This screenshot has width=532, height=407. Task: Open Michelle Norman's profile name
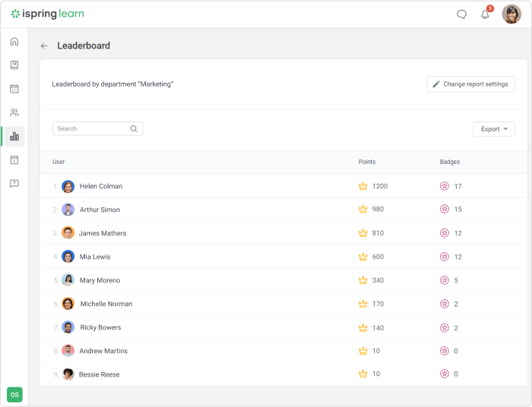(106, 304)
